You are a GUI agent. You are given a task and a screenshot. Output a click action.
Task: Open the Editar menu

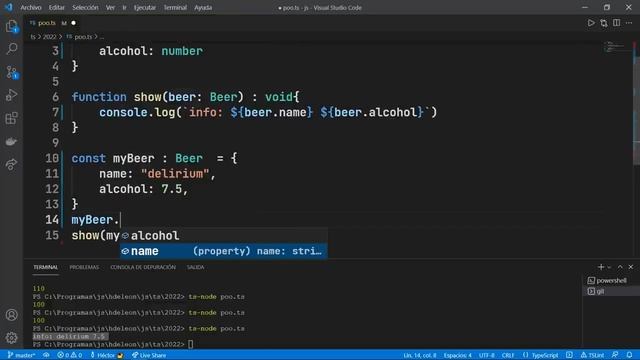pos(57,7)
